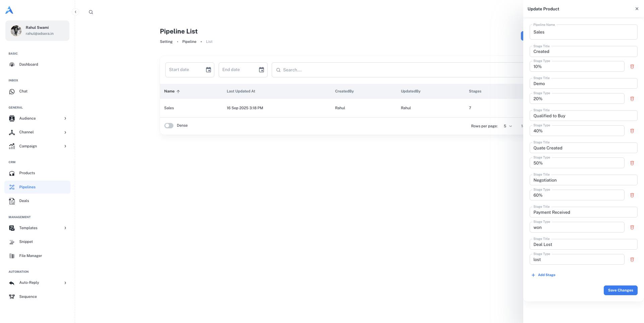Click the search magnifier icon in header
The width and height of the screenshot is (644, 323).
pos(91,12)
